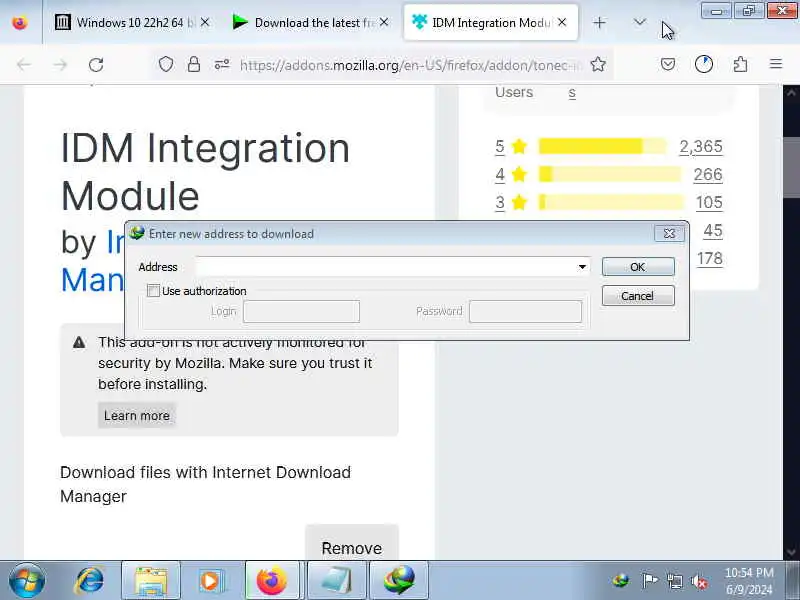800x600 pixels.
Task: Close the IDM Integration Module tab
Action: pyautogui.click(x=562, y=22)
